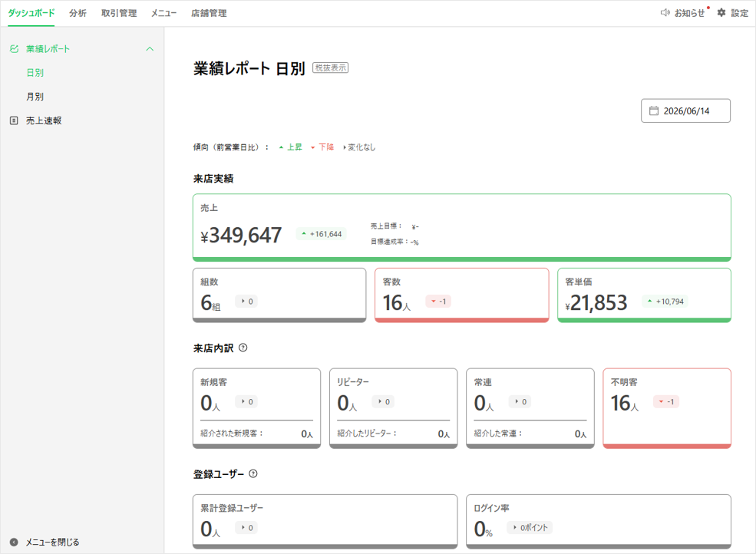Click the 紹介した常連 row
Screen dimensions: 756x554
click(530, 434)
